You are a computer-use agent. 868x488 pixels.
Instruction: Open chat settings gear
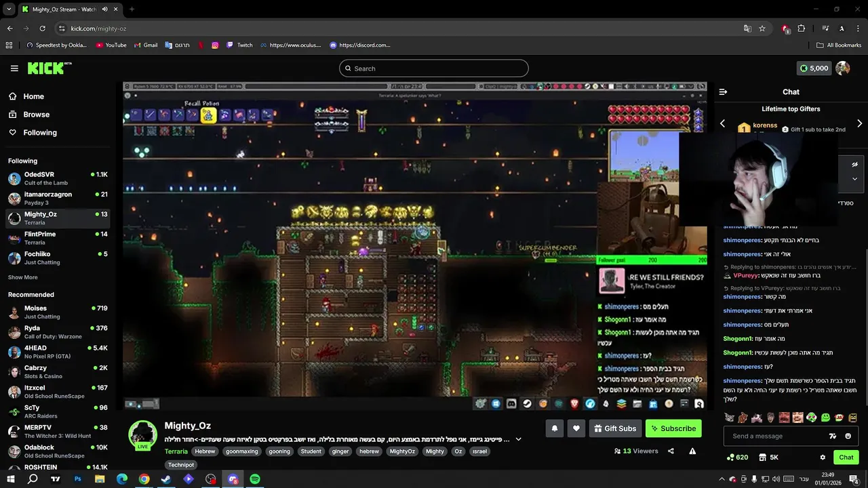pyautogui.click(x=823, y=457)
